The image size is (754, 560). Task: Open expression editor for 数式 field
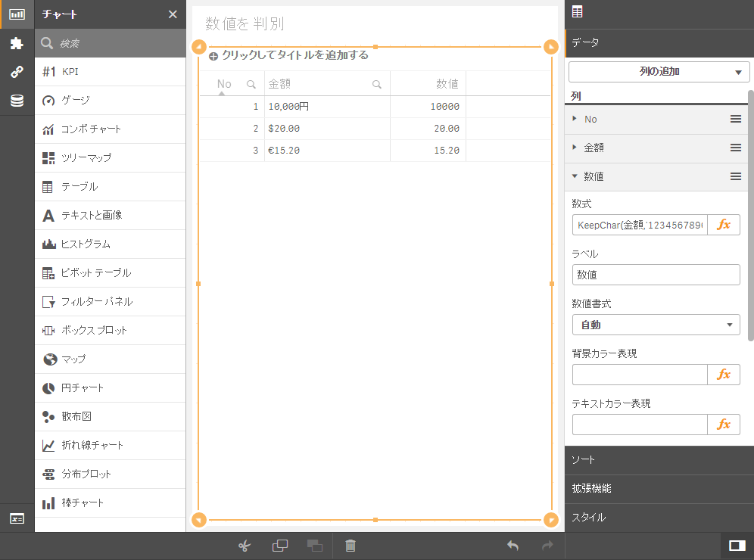(x=724, y=225)
